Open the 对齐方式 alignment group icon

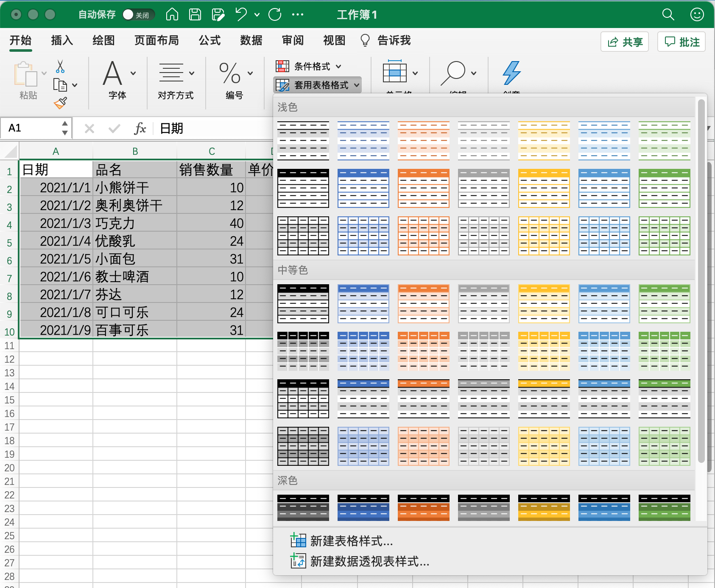(171, 73)
